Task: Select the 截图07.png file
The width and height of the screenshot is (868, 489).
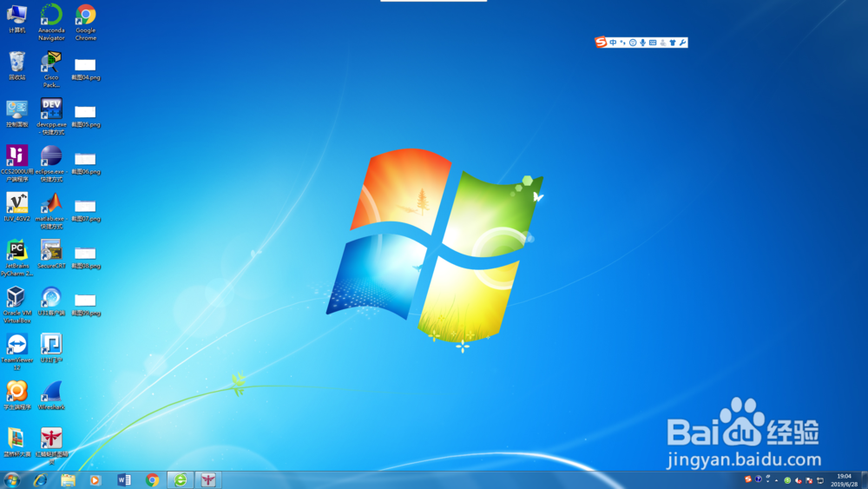Action: coord(85,210)
